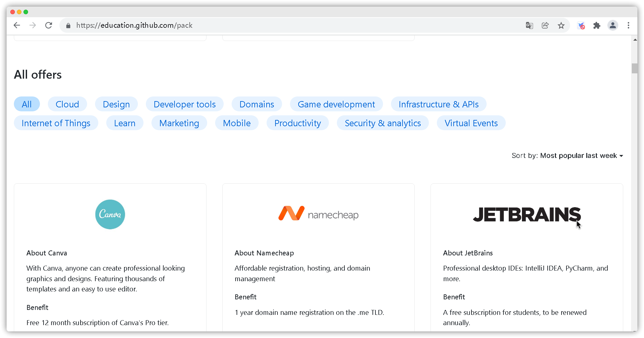644x338 pixels.
Task: Click the share page icon
Action: point(545,25)
